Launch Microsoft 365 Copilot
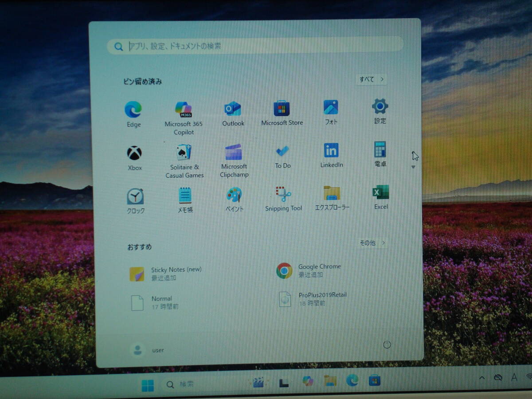 184,118
